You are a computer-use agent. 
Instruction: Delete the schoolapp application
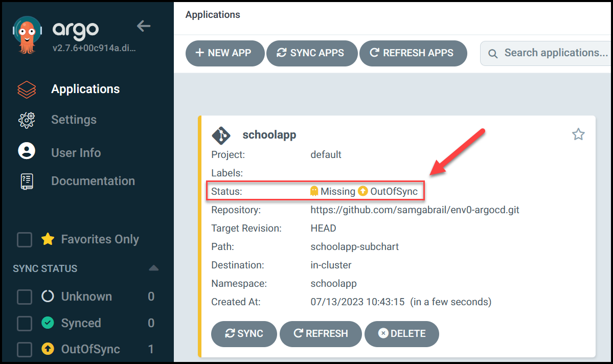(x=402, y=334)
